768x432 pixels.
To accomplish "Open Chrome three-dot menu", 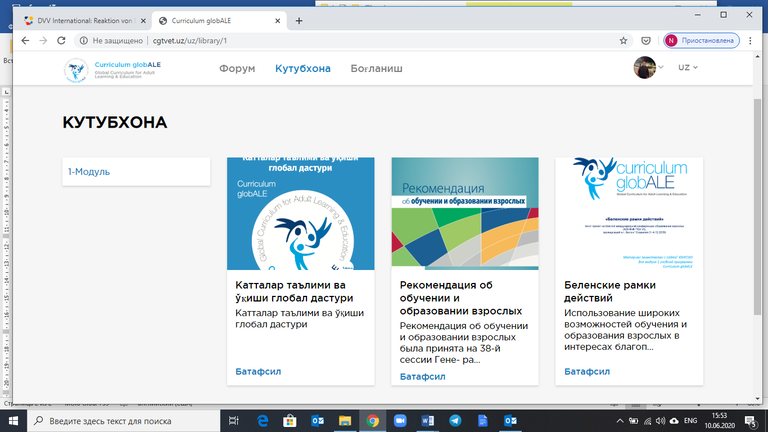I will point(752,41).
